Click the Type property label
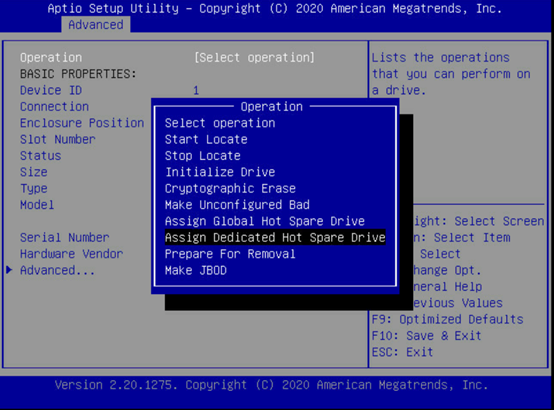The image size is (554, 410). [34, 188]
